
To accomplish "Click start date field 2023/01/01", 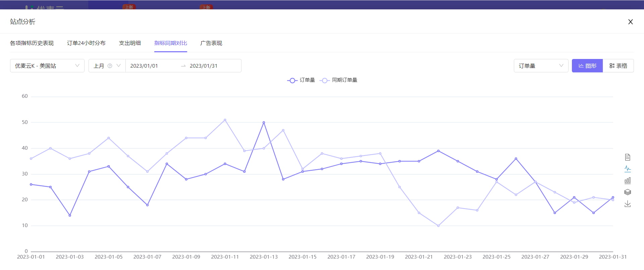I will 144,66.
